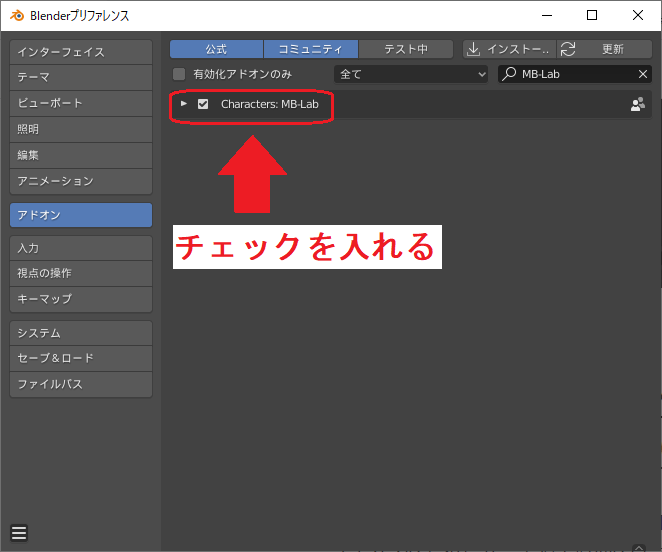The image size is (662, 552).
Task: Open the セーブ&ロード section
Action: click(x=81, y=358)
